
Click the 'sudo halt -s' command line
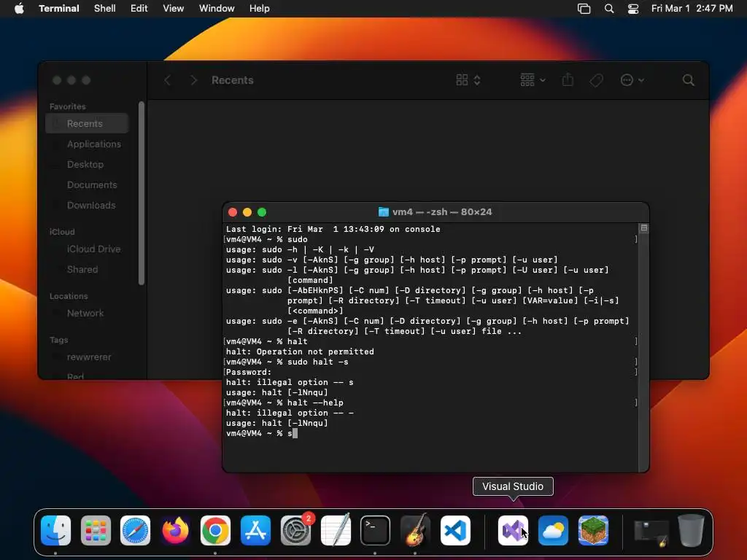point(287,362)
